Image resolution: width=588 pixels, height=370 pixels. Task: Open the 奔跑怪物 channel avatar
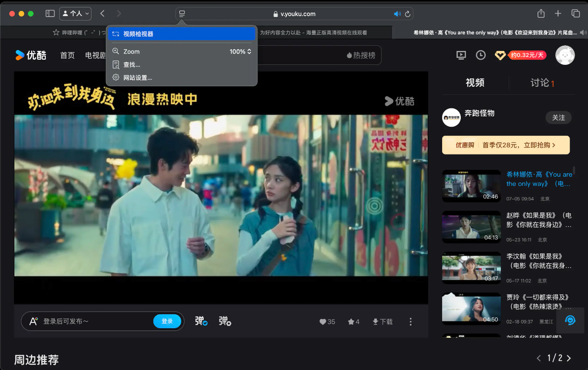coord(451,118)
